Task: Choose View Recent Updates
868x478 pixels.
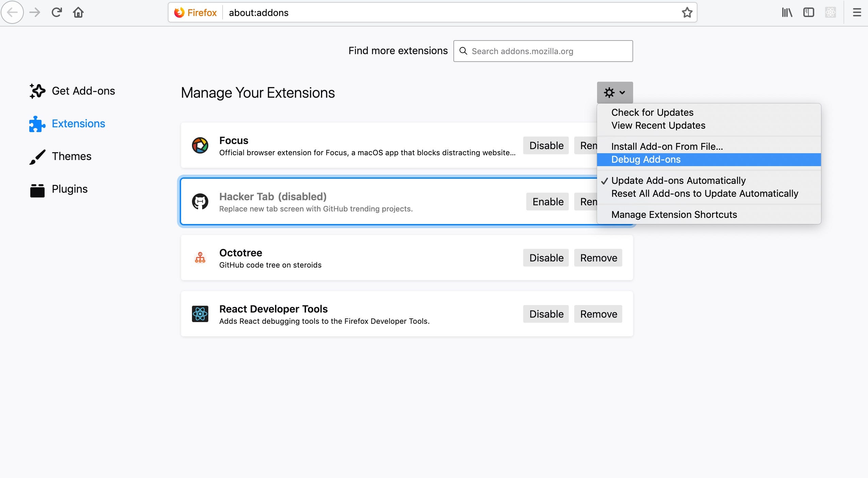Action: [x=709, y=125]
